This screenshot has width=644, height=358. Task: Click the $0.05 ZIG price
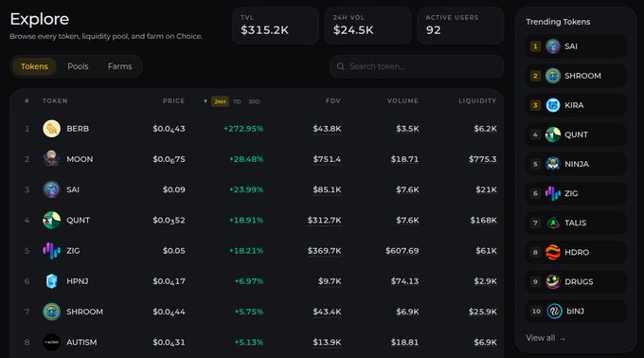click(x=173, y=250)
